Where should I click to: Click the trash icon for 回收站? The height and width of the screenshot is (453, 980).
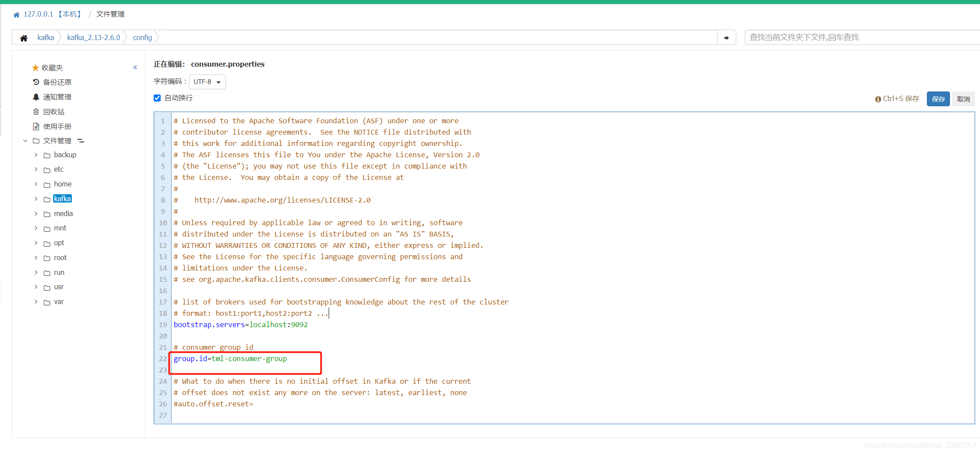(x=36, y=112)
